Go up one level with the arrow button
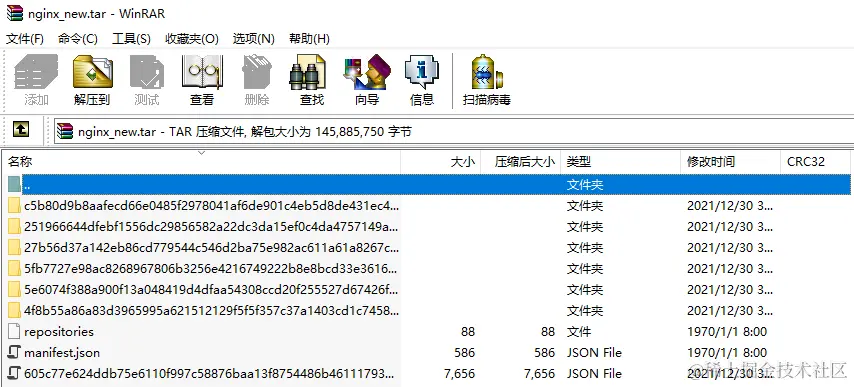The image size is (854, 387). click(21, 130)
